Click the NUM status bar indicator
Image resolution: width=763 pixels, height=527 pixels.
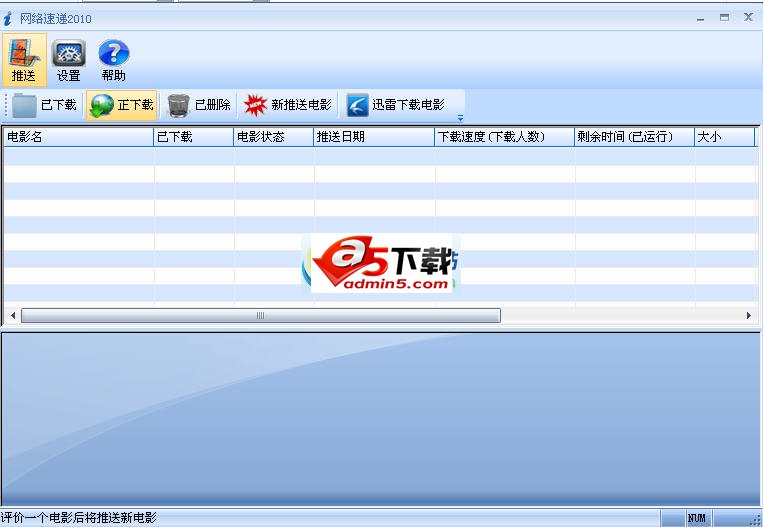697,519
